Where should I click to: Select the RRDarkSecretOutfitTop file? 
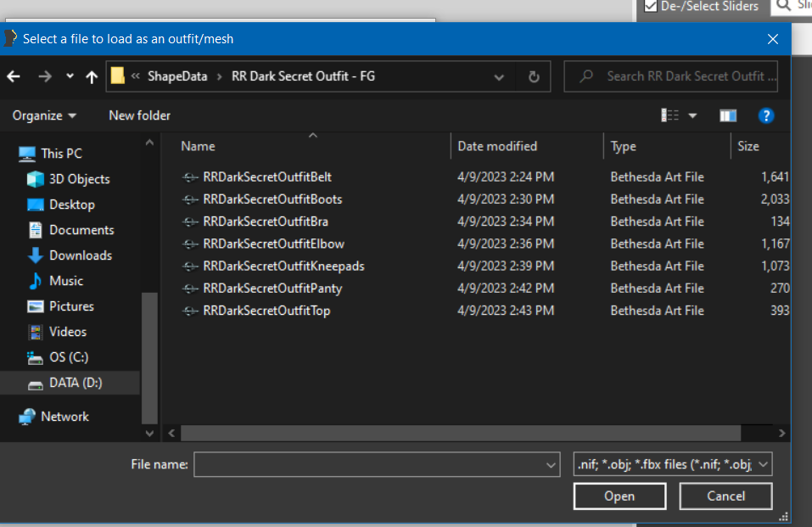[266, 311]
